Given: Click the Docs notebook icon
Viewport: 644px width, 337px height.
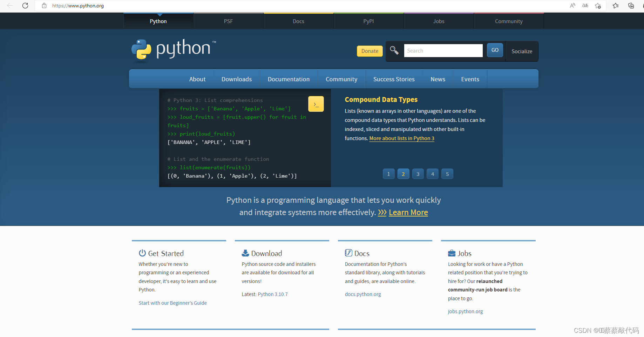Looking at the screenshot, I should [x=348, y=253].
